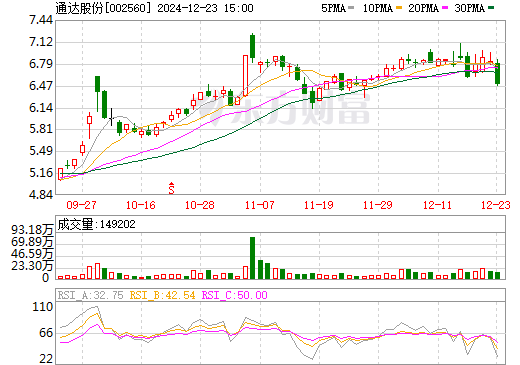This screenshot has width=520, height=365.
Task: Click the 10-28 date label
Action: [200, 205]
